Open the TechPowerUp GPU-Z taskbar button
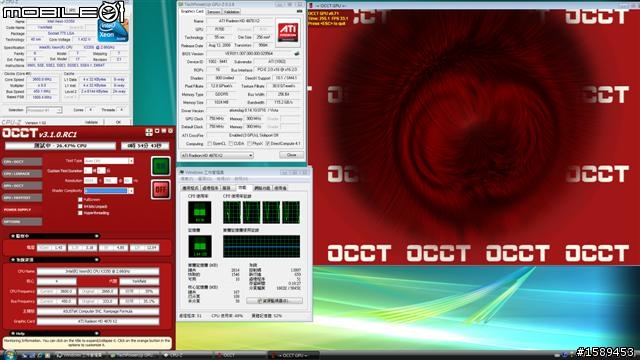640x360 pixels. click(134, 356)
